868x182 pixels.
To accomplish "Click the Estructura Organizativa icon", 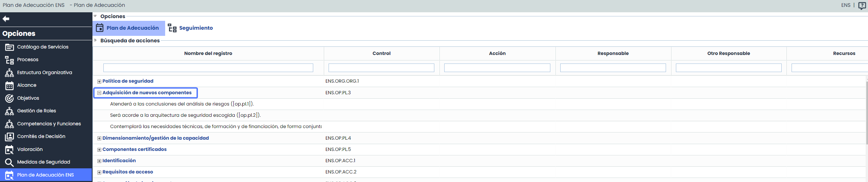I will tap(9, 73).
